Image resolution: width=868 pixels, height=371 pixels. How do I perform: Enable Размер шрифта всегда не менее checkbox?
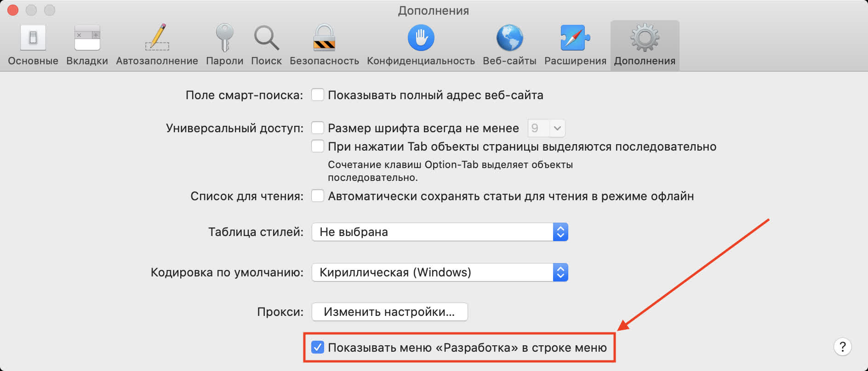coord(318,128)
